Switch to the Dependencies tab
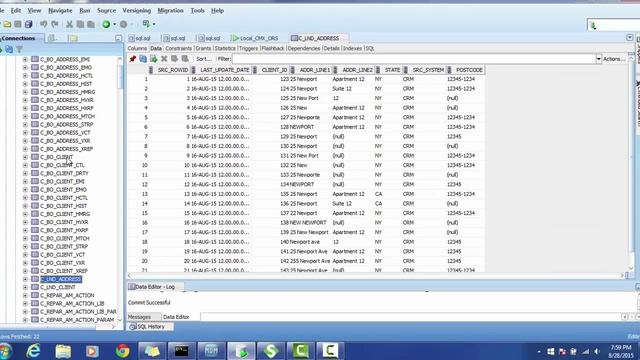Viewport: 640px width, 360px height. 304,48
